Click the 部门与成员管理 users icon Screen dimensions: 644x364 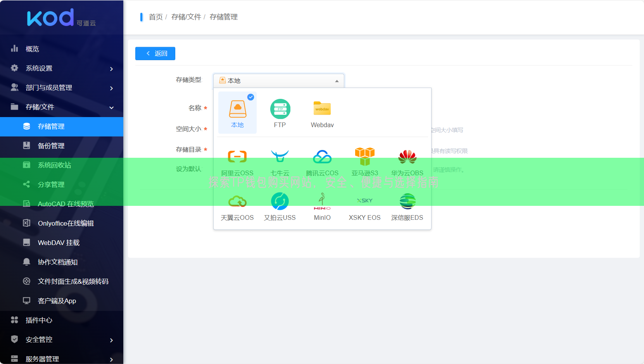[14, 87]
